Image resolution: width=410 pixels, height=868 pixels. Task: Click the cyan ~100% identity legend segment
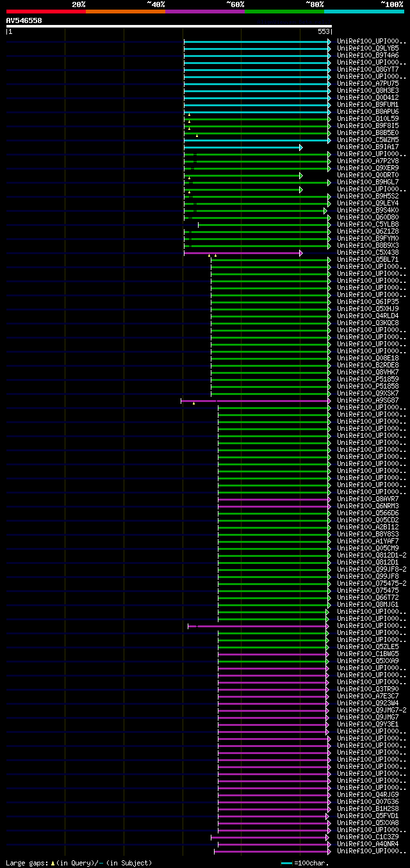click(x=364, y=11)
